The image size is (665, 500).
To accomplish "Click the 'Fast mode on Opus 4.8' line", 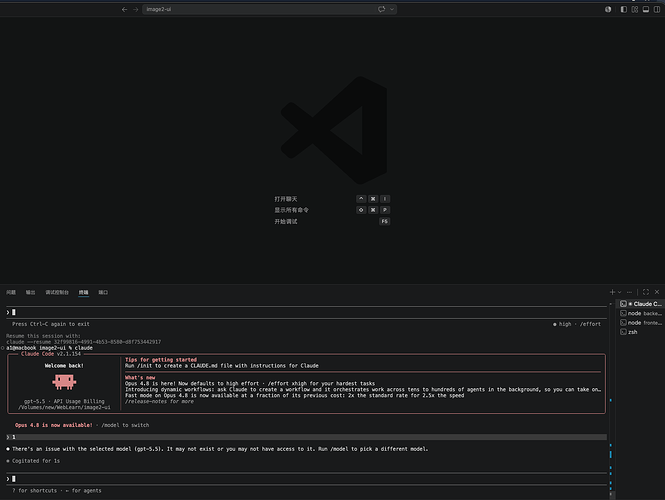I will click(294, 395).
